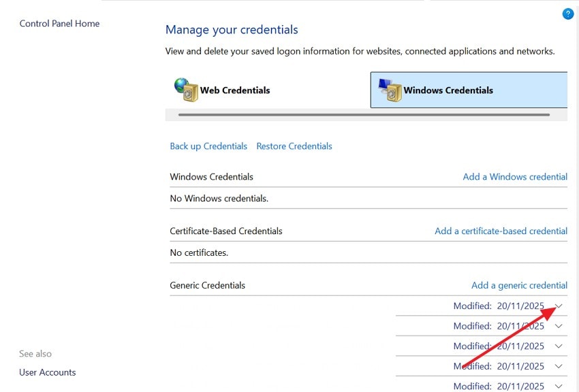
Task: Open the Restore Credentials link
Action: click(294, 146)
